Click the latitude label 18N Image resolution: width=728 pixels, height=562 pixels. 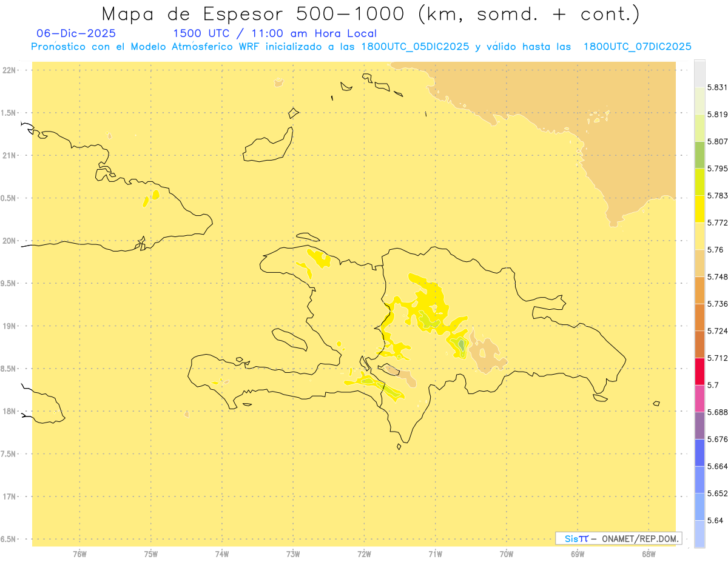(x=10, y=411)
